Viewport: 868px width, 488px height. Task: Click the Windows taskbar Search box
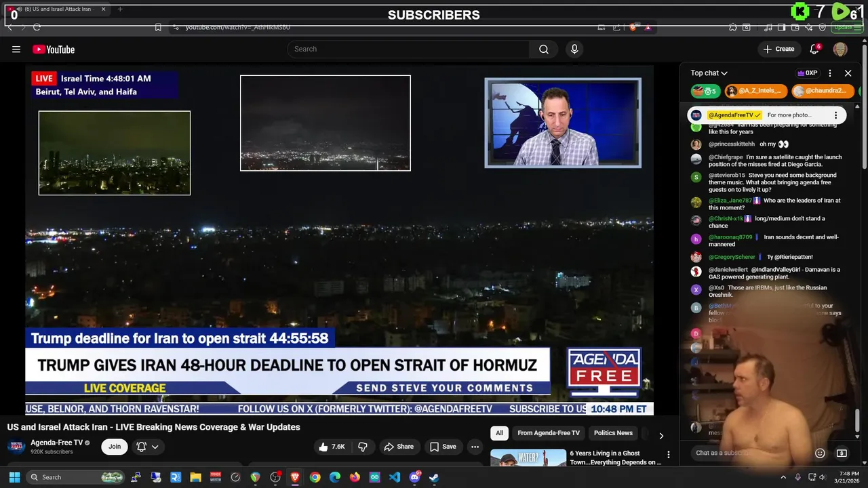coord(76,477)
